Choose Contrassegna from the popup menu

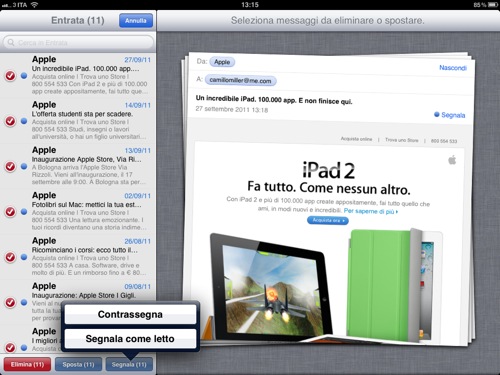pos(130,314)
